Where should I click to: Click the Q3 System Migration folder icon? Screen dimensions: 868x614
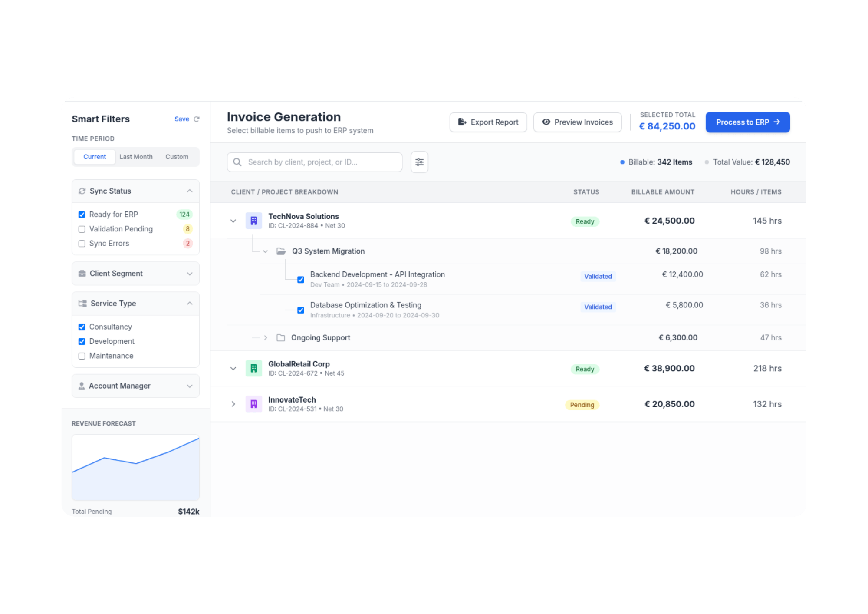tap(281, 251)
